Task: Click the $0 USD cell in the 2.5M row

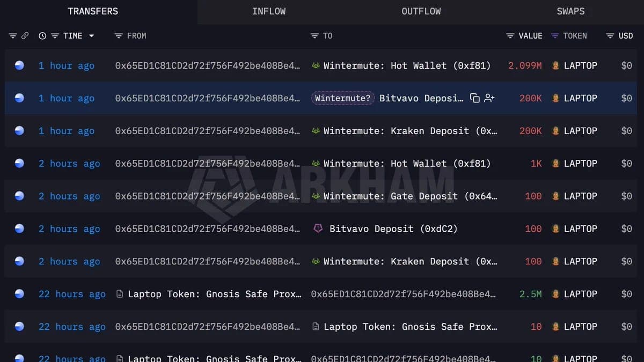Action: coord(626,294)
